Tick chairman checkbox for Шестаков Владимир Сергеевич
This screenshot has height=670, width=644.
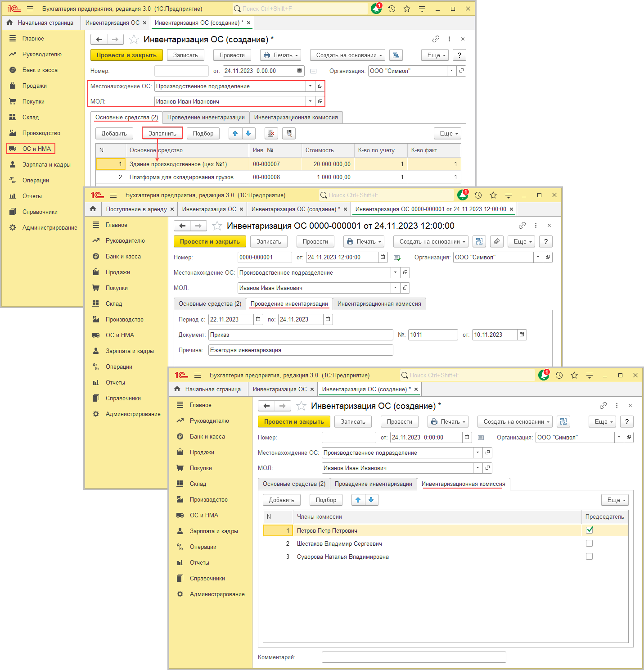589,543
